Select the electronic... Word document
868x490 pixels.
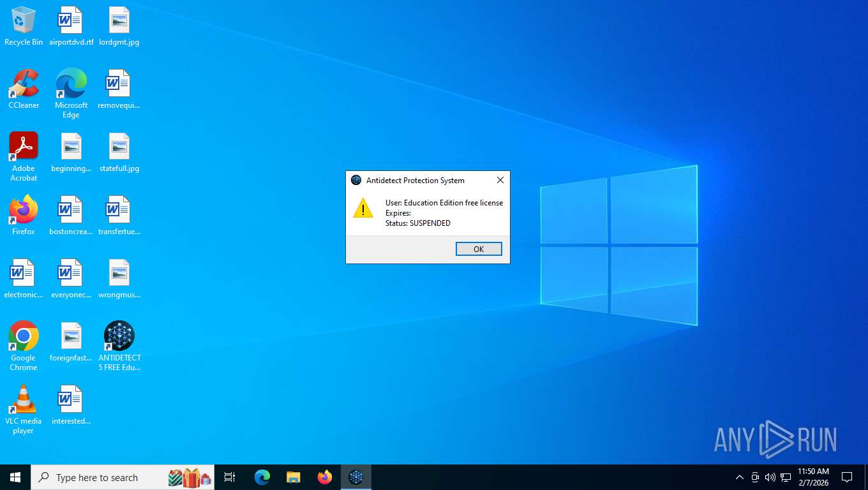(x=24, y=279)
